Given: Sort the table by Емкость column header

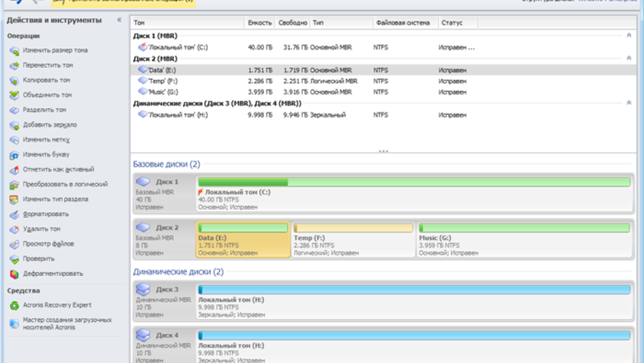Looking at the screenshot, I should point(260,23).
